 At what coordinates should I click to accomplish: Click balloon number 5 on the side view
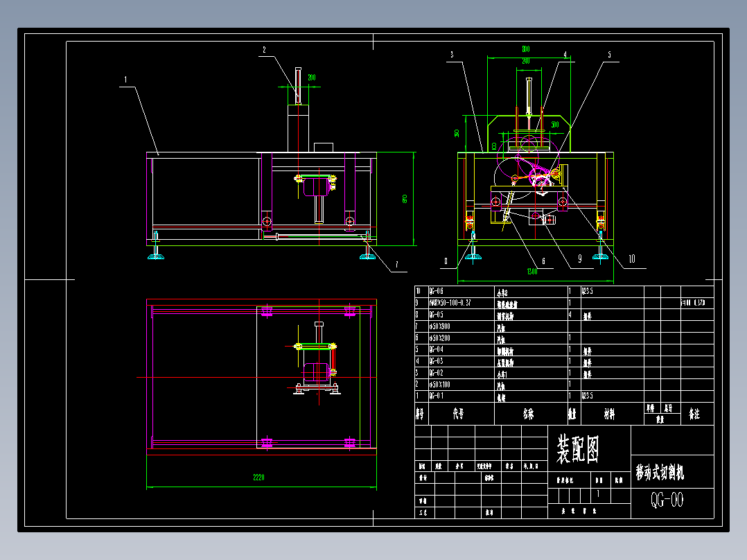click(x=609, y=55)
